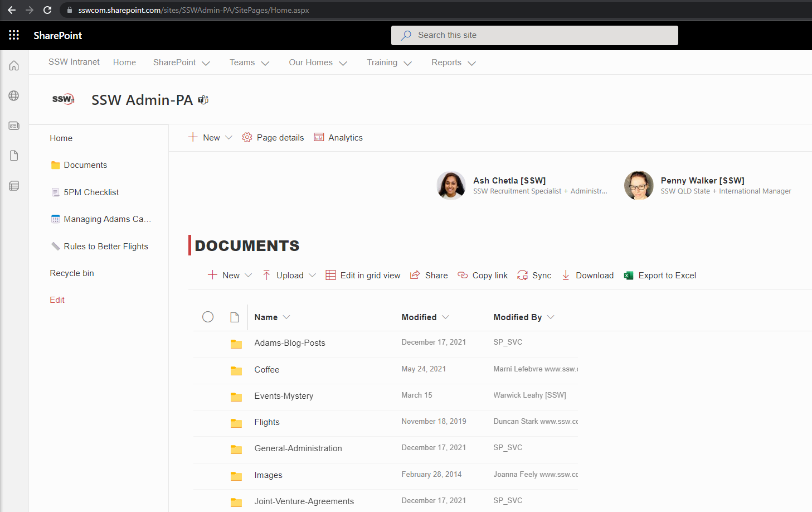This screenshot has height=512, width=812.
Task: Open Page details gear icon
Action: click(247, 137)
